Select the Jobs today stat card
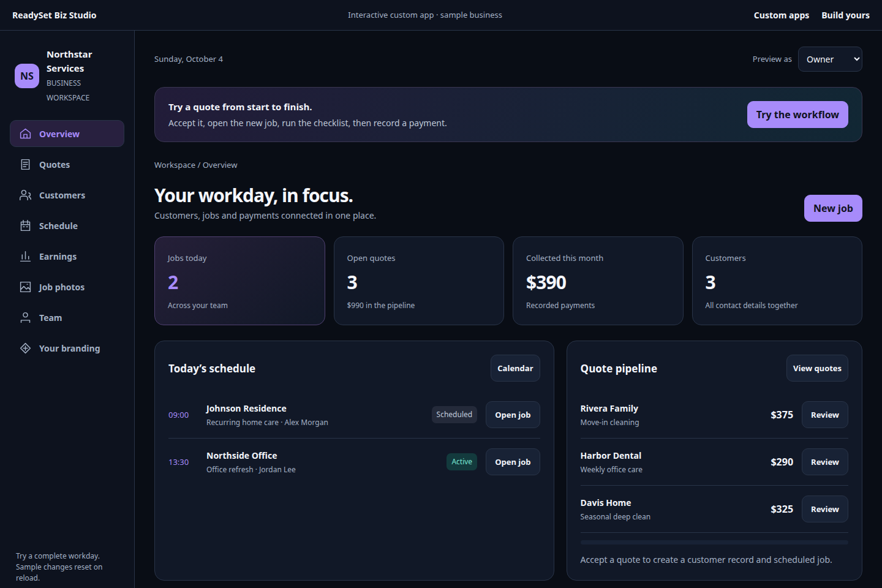 pyautogui.click(x=239, y=281)
